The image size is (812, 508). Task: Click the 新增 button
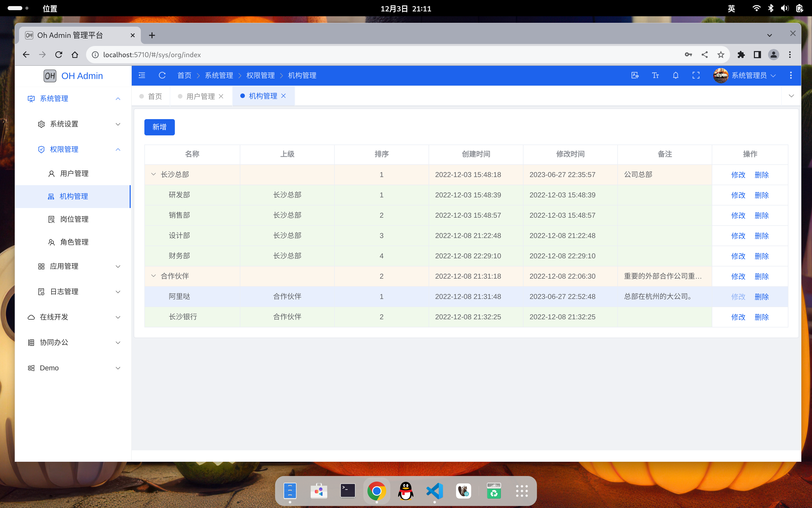(159, 127)
